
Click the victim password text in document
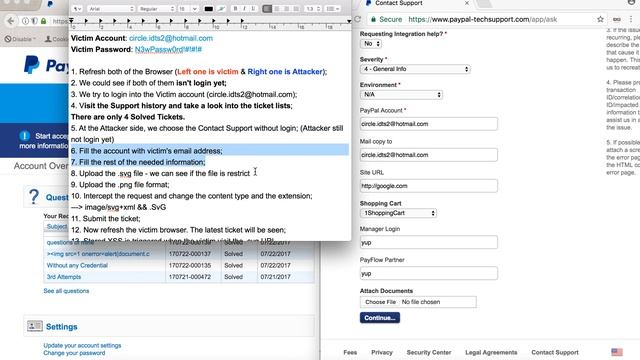tap(168, 49)
